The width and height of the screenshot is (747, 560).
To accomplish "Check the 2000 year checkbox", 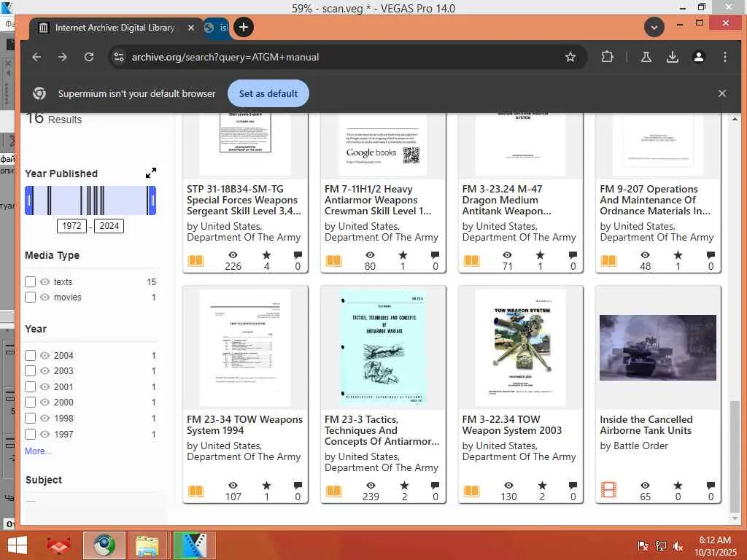I will click(30, 402).
